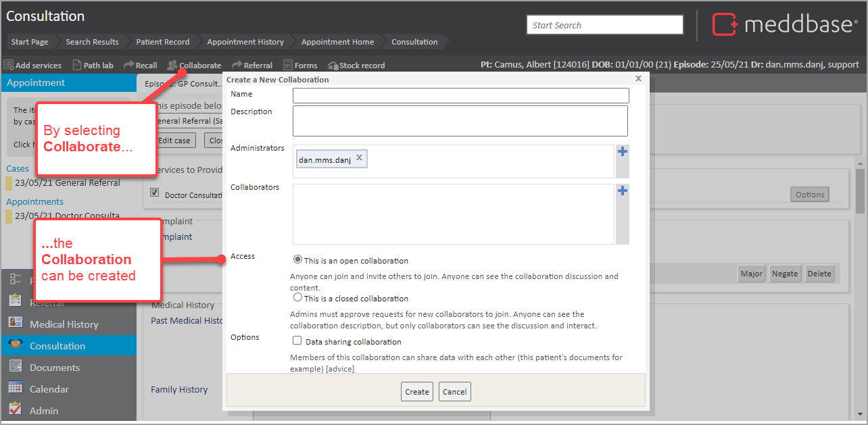Select the closed collaboration radio option

coord(297,297)
